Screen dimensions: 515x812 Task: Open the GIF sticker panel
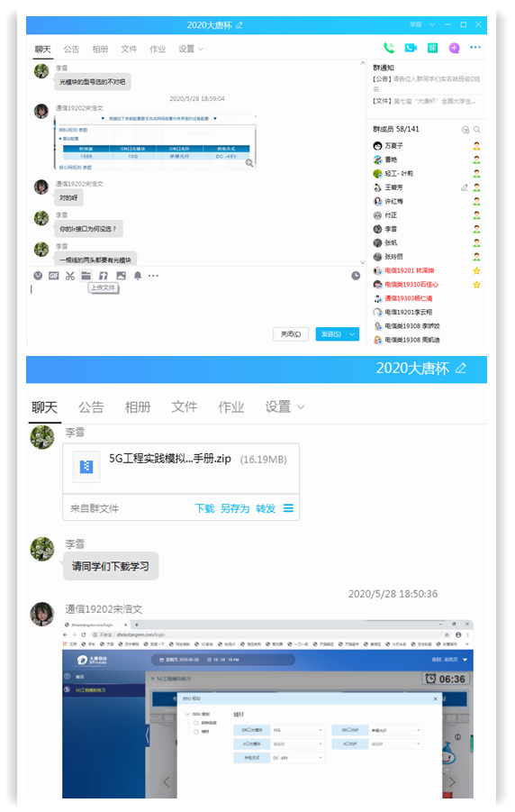(x=54, y=276)
